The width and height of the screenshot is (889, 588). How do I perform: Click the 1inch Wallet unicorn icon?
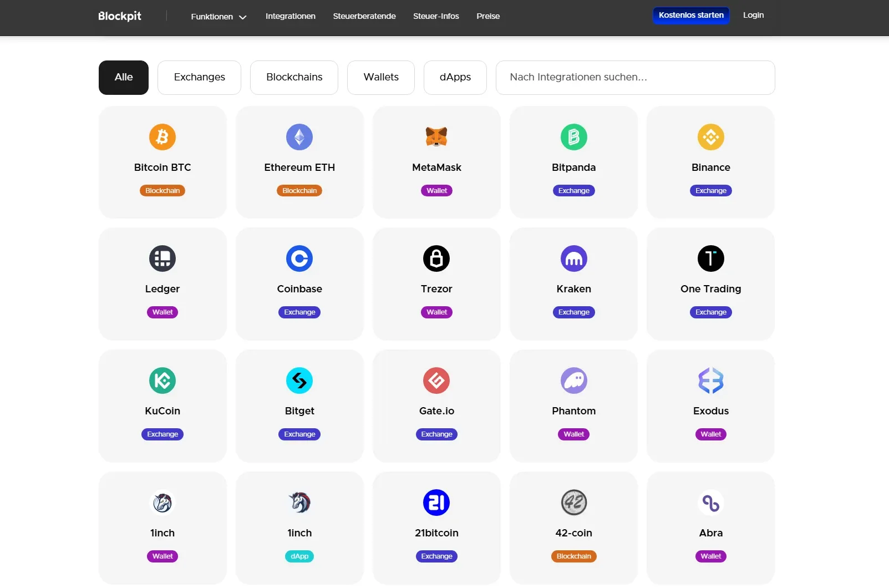point(162,503)
